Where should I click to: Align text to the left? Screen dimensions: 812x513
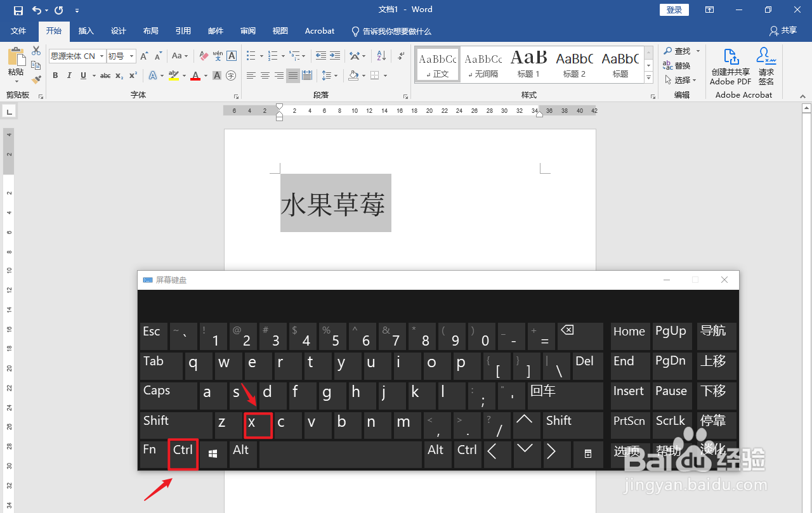251,75
